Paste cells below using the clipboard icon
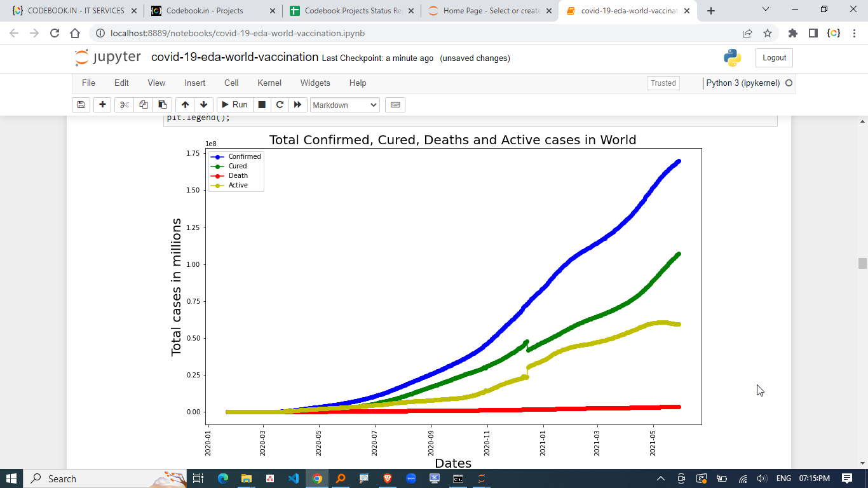 click(163, 105)
